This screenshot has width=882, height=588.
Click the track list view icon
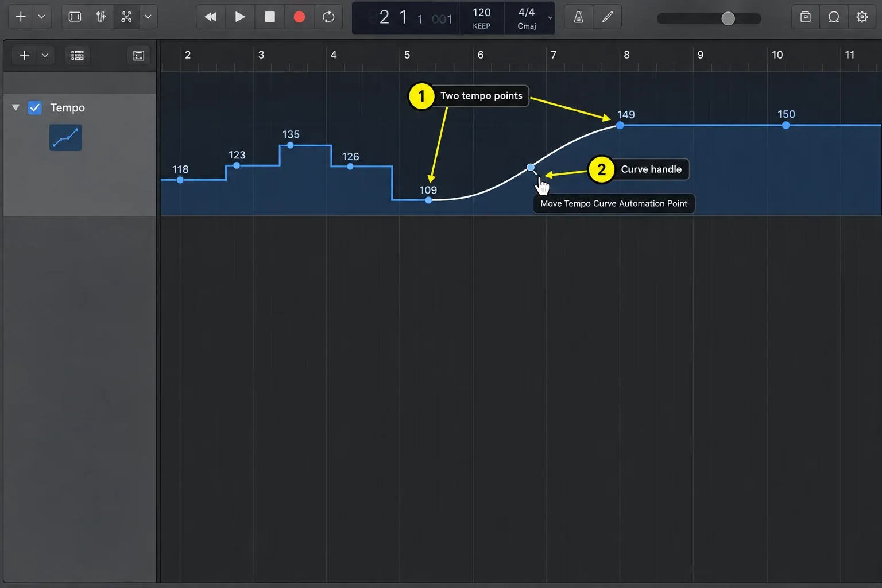78,55
